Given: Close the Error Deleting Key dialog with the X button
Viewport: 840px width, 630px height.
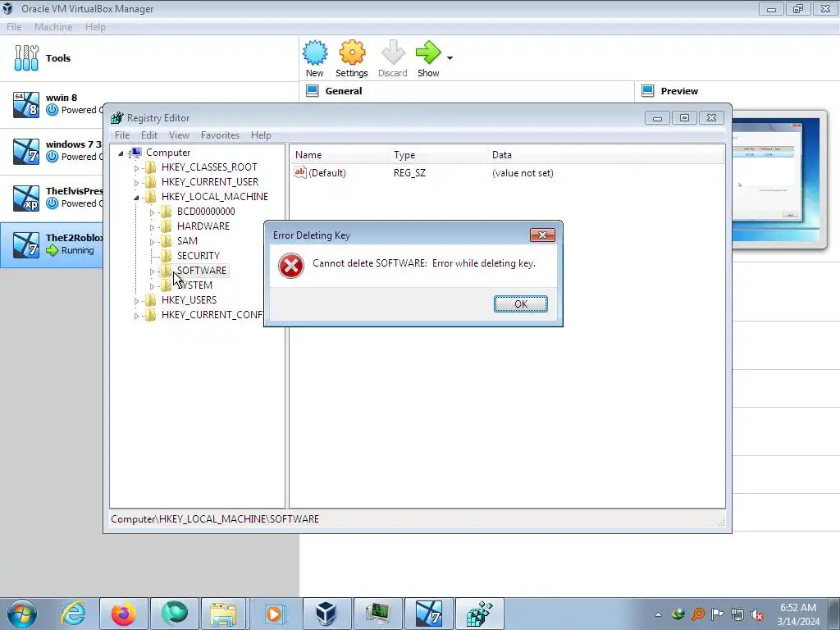Looking at the screenshot, I should [542, 235].
